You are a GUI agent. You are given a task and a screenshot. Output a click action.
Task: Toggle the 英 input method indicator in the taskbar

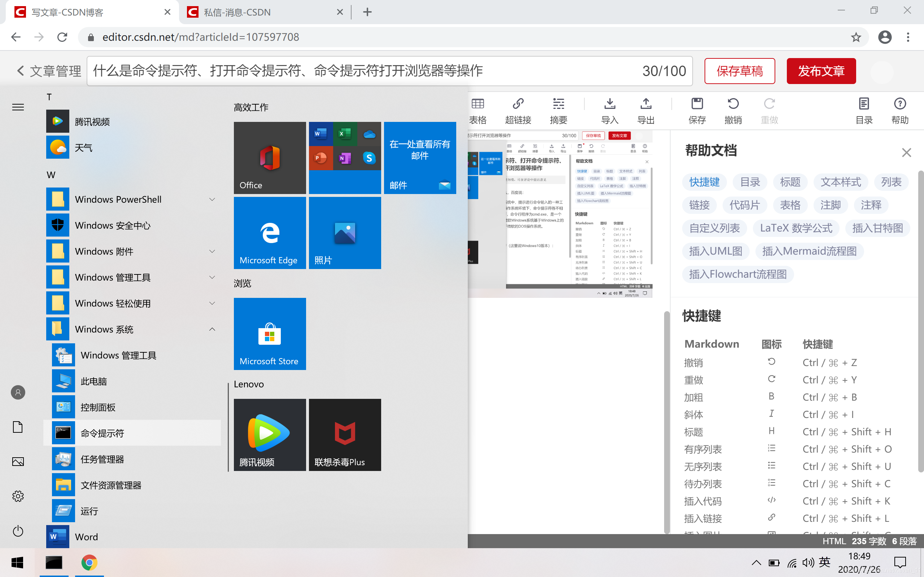coord(824,562)
